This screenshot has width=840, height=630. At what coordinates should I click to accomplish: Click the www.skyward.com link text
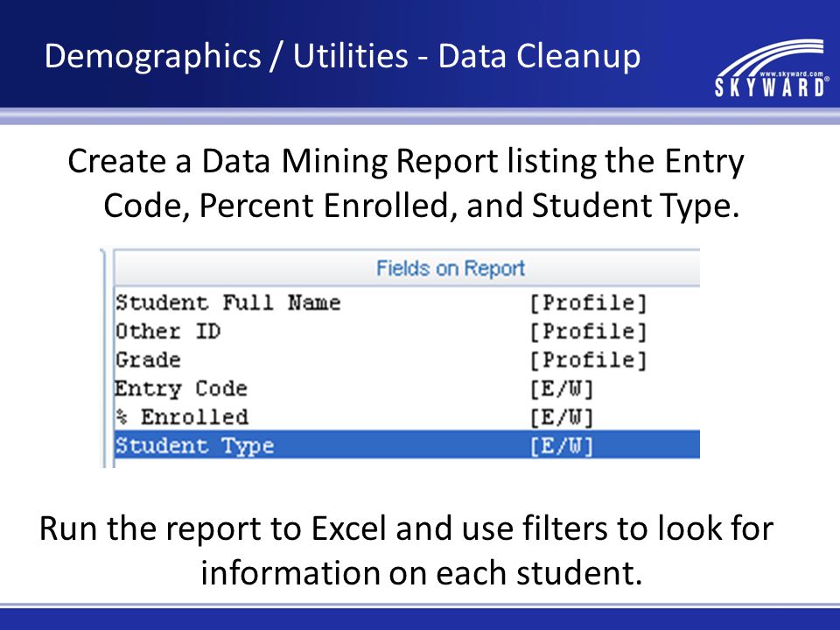pyautogui.click(x=791, y=73)
